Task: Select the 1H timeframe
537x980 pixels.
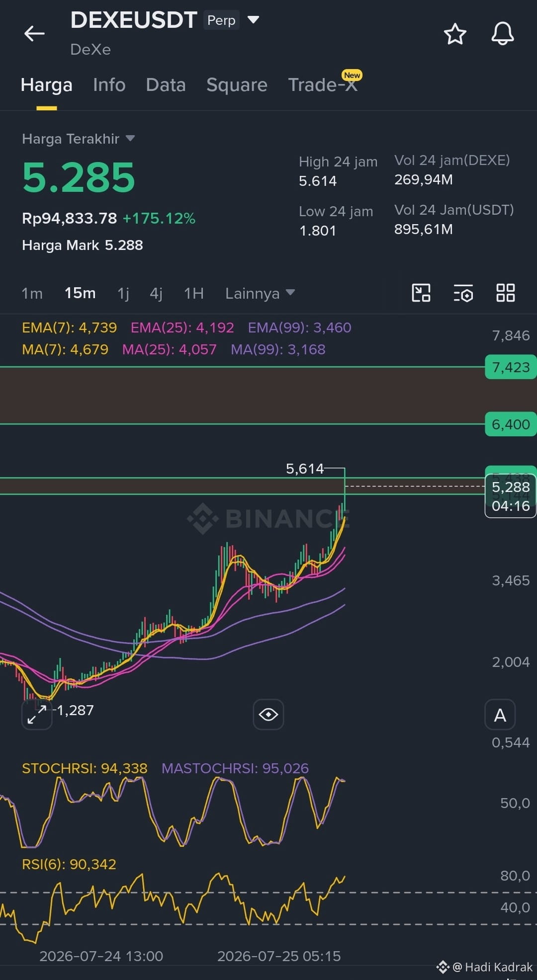Action: 194,293
